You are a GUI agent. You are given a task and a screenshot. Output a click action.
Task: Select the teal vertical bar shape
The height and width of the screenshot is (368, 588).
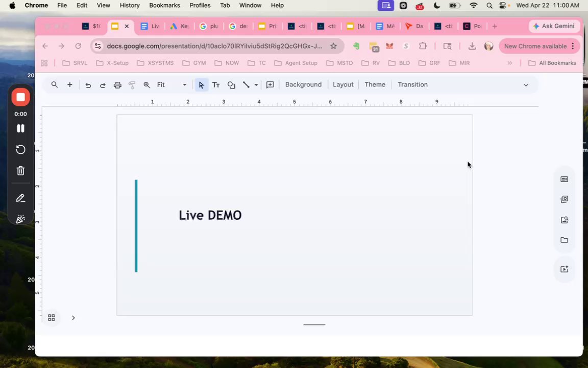point(136,226)
